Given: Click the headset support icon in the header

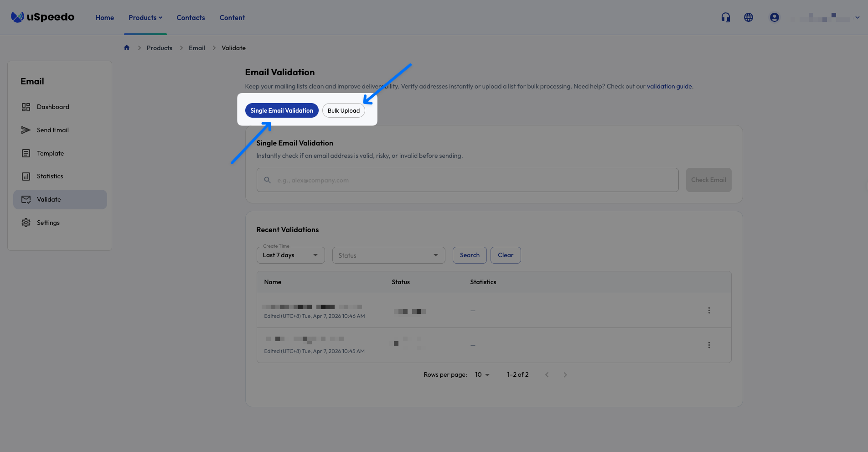Looking at the screenshot, I should pos(725,17).
